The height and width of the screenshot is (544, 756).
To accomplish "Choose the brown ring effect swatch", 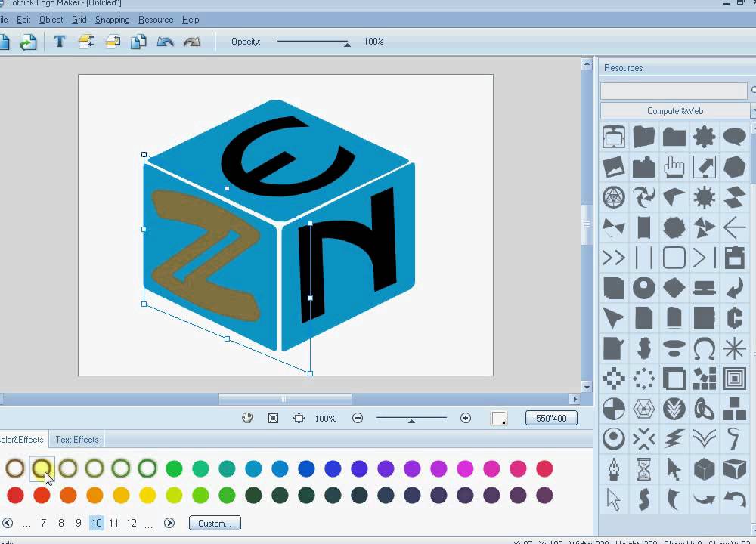I will 15,468.
